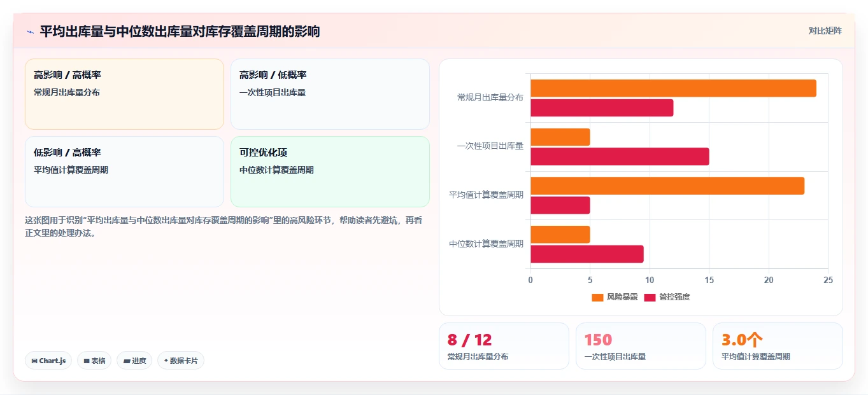The height and width of the screenshot is (395, 868).
Task: Click the red bar for 一次性项目出库量
Action: [x=620, y=156]
